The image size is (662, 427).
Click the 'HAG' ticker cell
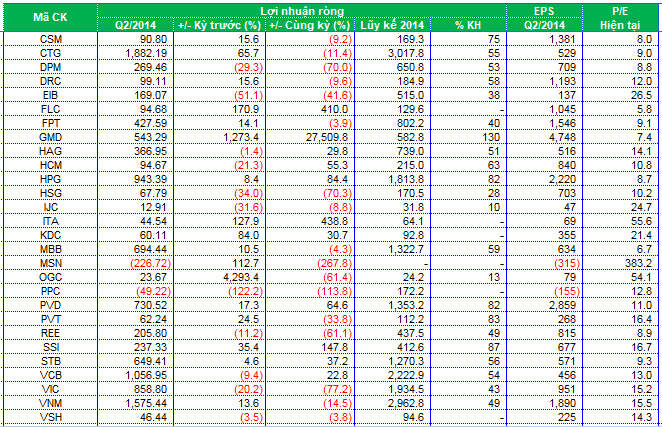50,151
